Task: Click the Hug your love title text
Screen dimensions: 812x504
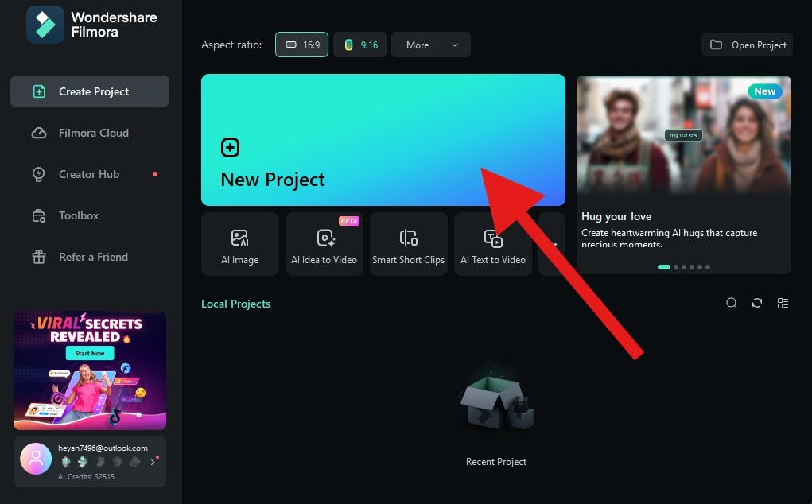Action: coord(616,216)
